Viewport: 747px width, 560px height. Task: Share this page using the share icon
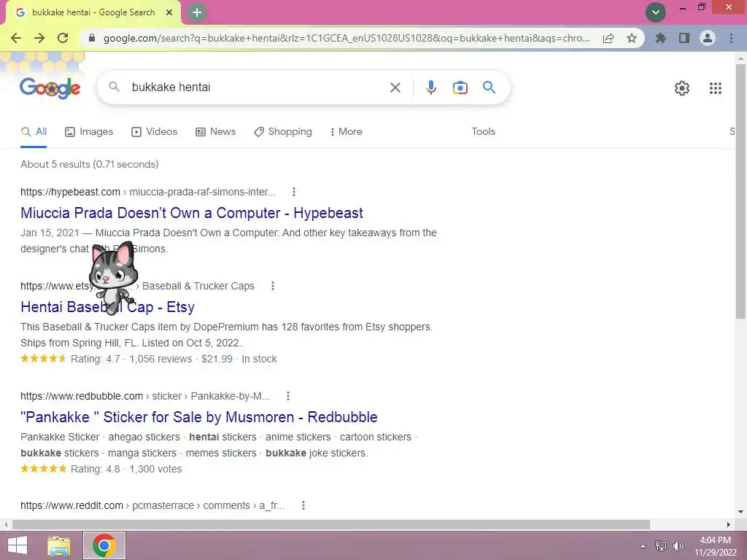click(x=608, y=38)
